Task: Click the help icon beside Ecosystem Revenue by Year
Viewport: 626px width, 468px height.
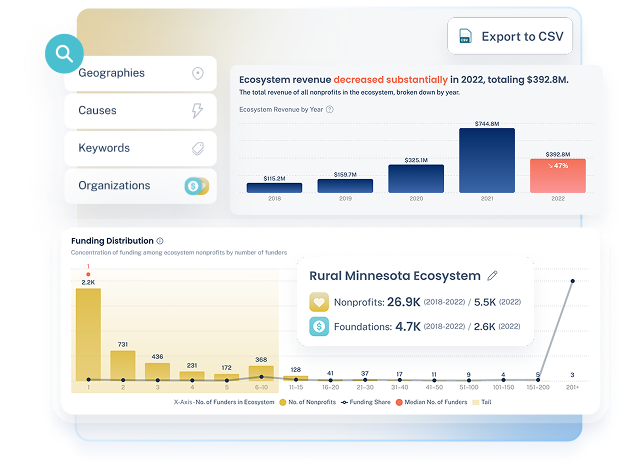Action: [330, 109]
